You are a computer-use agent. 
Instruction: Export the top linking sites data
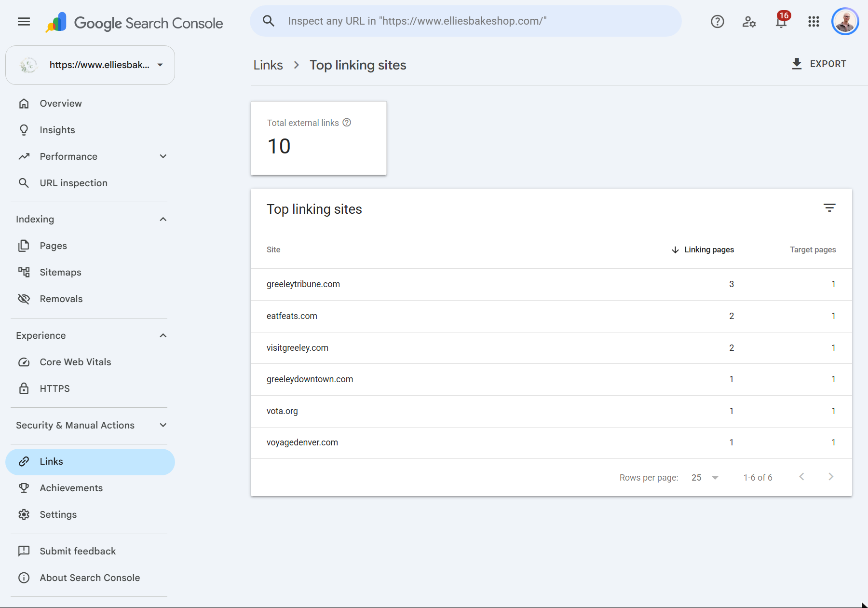pos(819,64)
